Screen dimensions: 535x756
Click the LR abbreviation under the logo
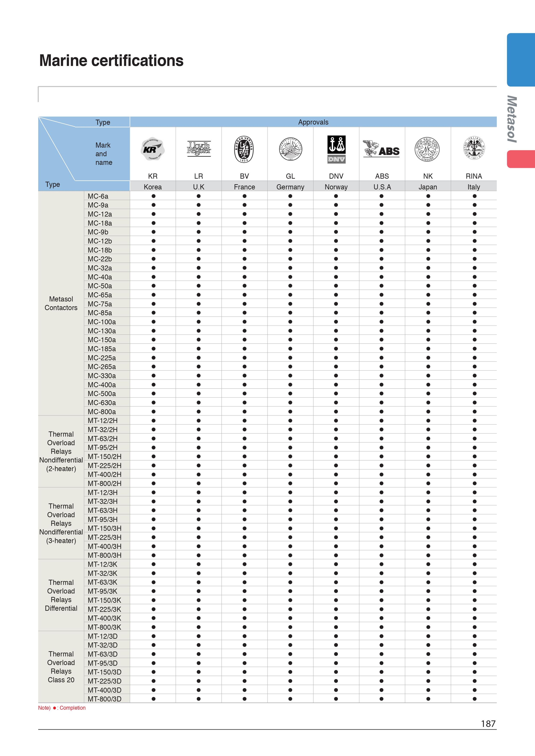(x=199, y=176)
